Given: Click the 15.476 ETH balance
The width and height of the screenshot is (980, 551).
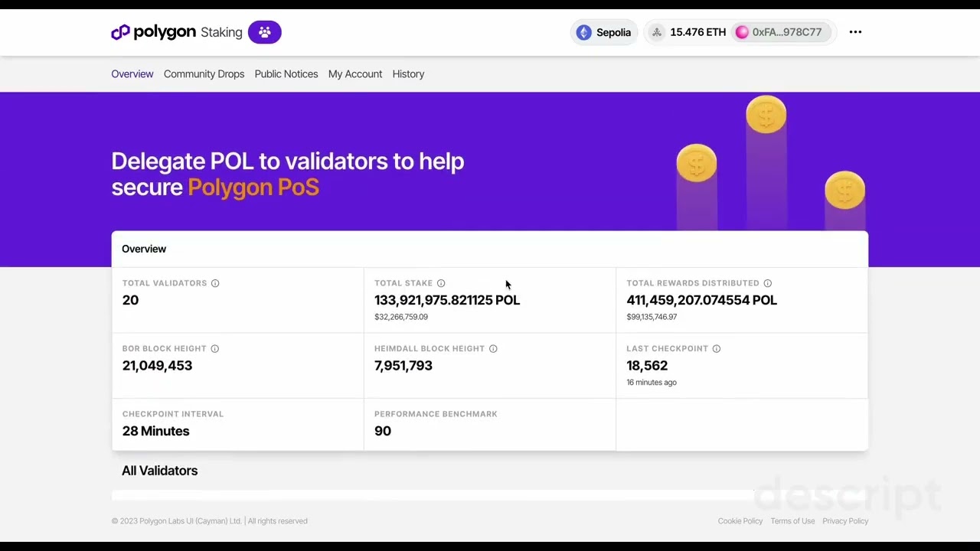Looking at the screenshot, I should click(697, 32).
